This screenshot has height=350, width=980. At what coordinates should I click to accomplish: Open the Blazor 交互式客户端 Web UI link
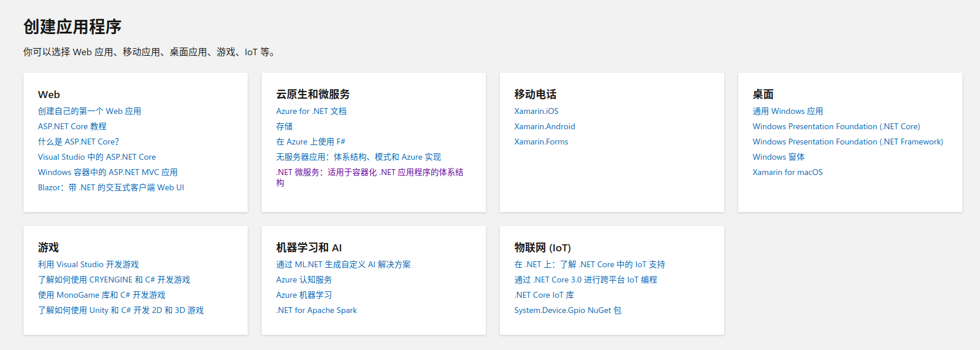111,187
